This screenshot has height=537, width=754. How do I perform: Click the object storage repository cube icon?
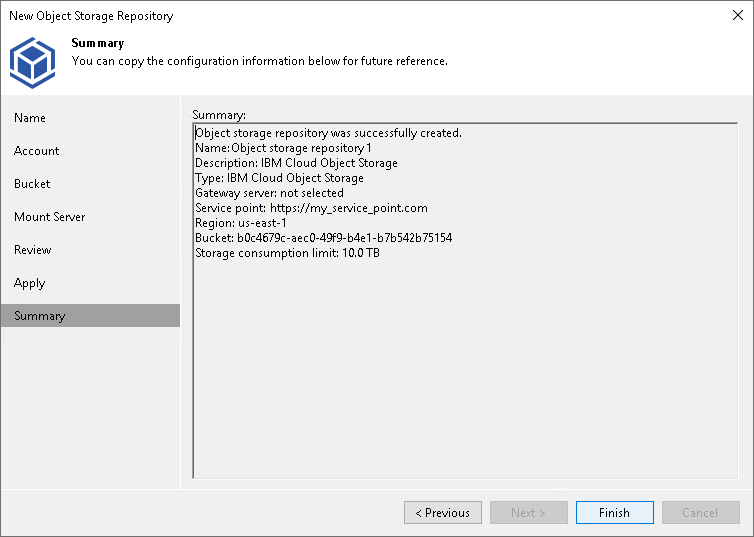pyautogui.click(x=32, y=61)
